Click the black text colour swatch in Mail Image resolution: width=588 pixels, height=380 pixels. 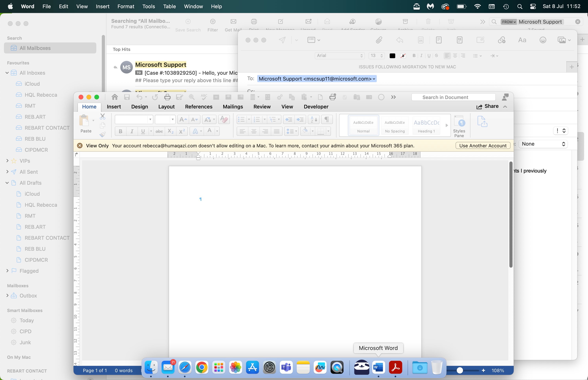(x=392, y=56)
